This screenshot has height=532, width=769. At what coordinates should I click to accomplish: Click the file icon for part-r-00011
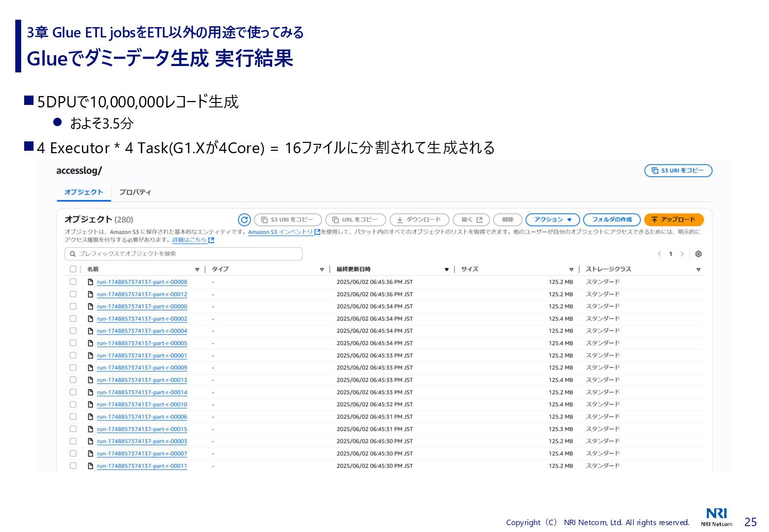[90, 466]
